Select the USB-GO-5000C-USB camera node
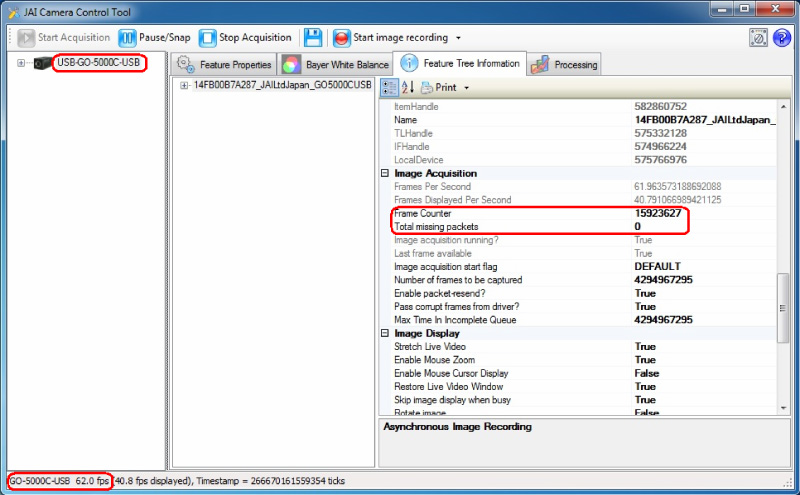800x495 pixels. click(x=98, y=63)
